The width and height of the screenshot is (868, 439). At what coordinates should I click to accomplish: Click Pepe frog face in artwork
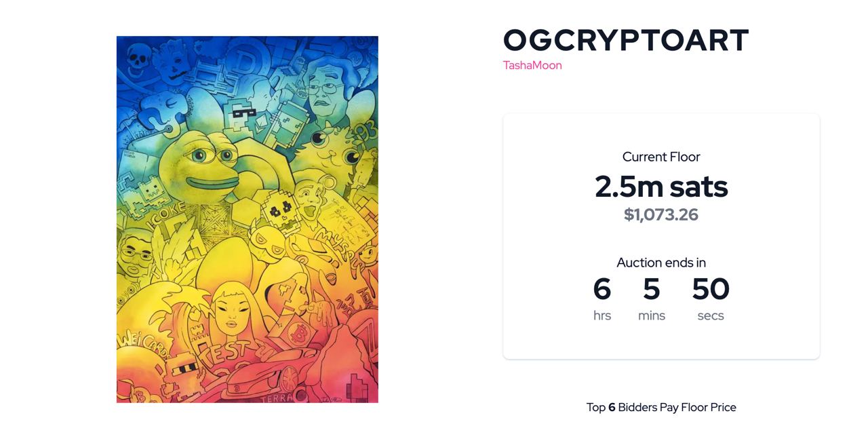tap(199, 164)
